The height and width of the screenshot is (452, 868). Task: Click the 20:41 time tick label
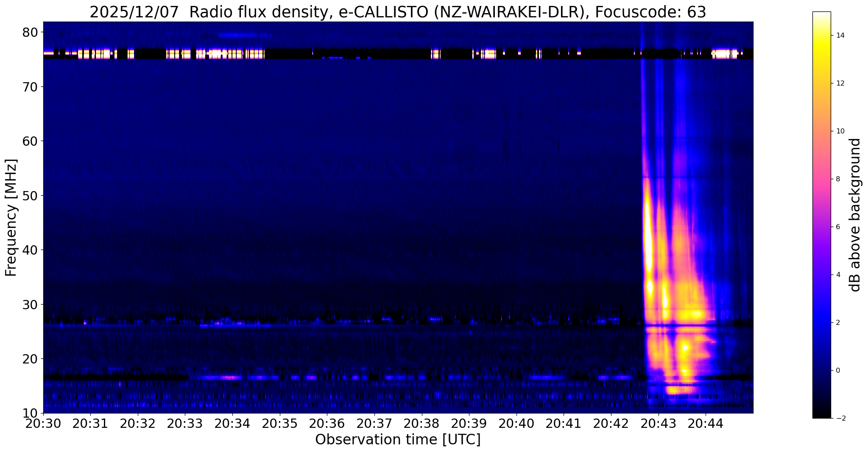coord(564,424)
